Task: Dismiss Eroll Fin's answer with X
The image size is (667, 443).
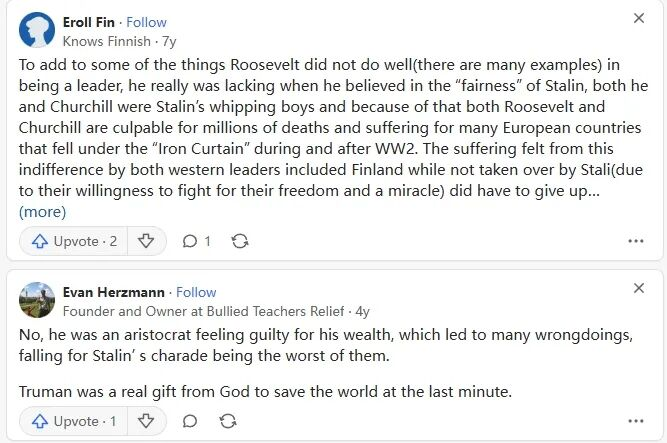Action: (639, 18)
